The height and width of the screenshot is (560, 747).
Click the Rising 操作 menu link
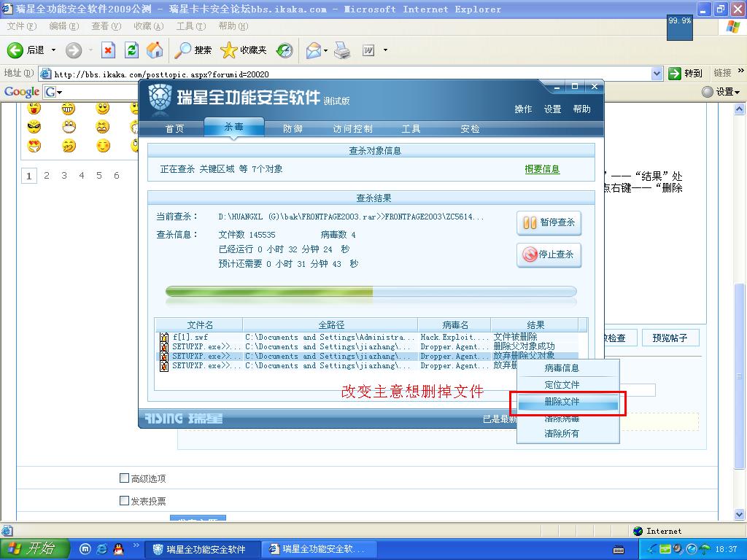click(x=523, y=109)
